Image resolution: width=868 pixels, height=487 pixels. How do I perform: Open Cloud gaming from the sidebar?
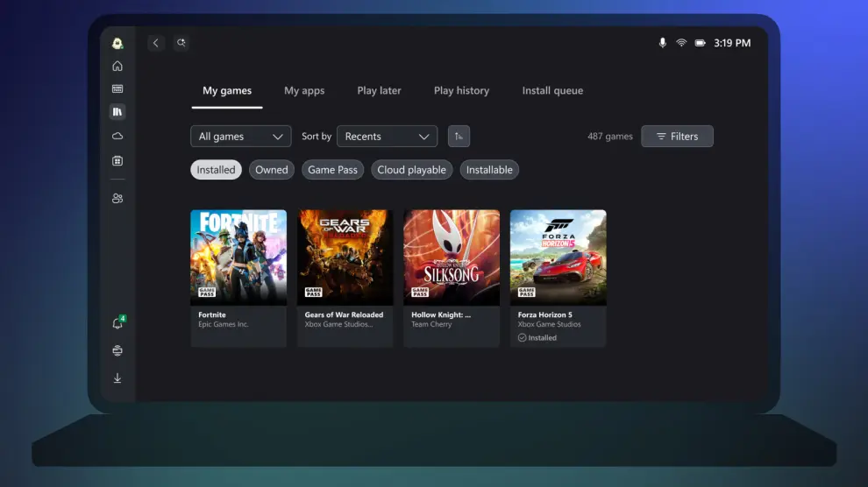117,136
